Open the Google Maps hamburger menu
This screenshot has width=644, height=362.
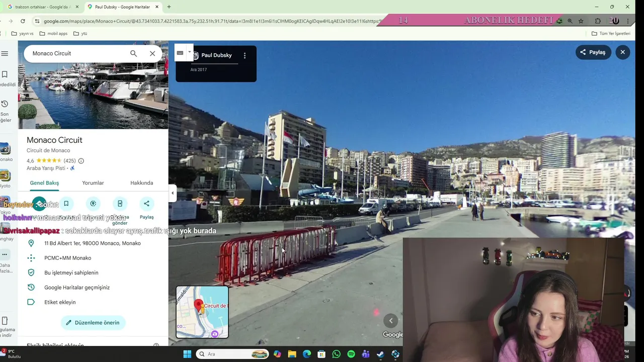5,53
